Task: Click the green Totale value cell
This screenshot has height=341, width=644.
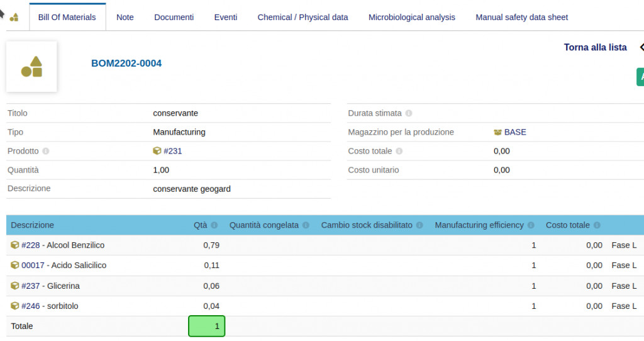Action: click(x=206, y=326)
